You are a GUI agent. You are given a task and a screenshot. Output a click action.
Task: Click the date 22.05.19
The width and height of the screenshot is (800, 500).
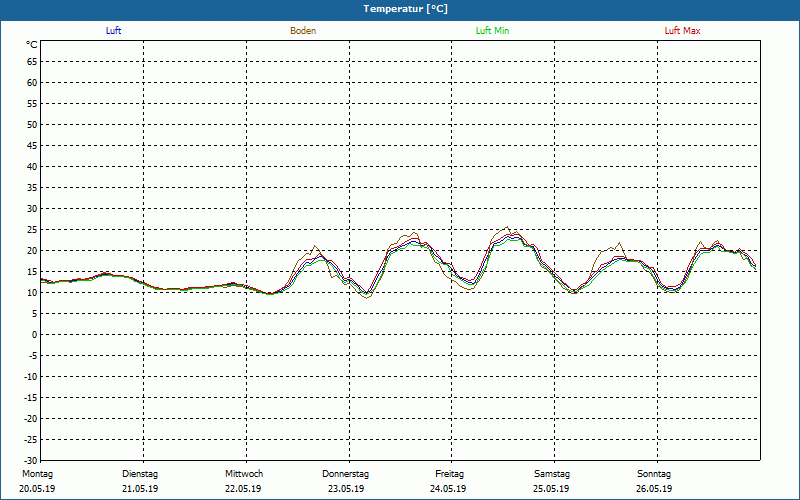click(243, 489)
